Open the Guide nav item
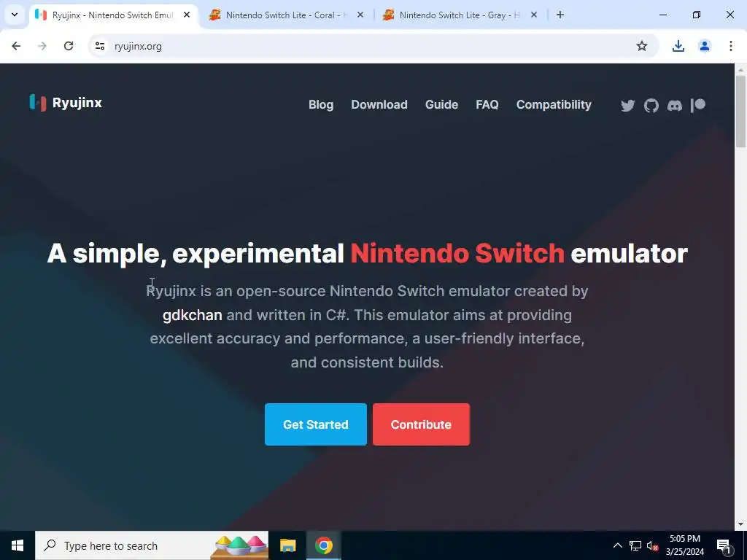The width and height of the screenshot is (747, 560). tap(441, 105)
